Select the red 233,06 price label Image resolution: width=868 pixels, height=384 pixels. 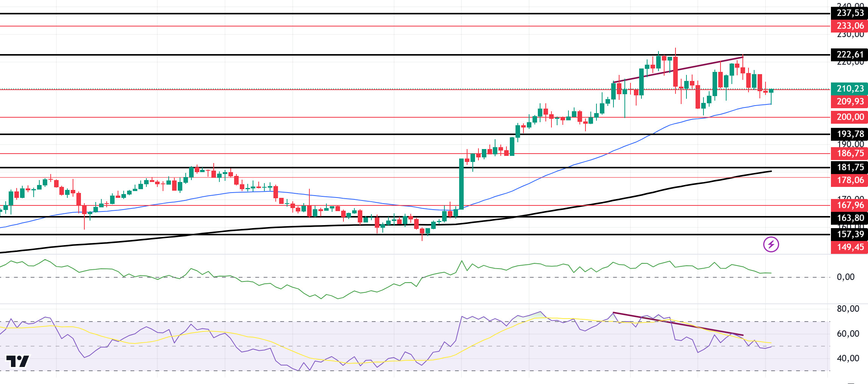tap(849, 26)
